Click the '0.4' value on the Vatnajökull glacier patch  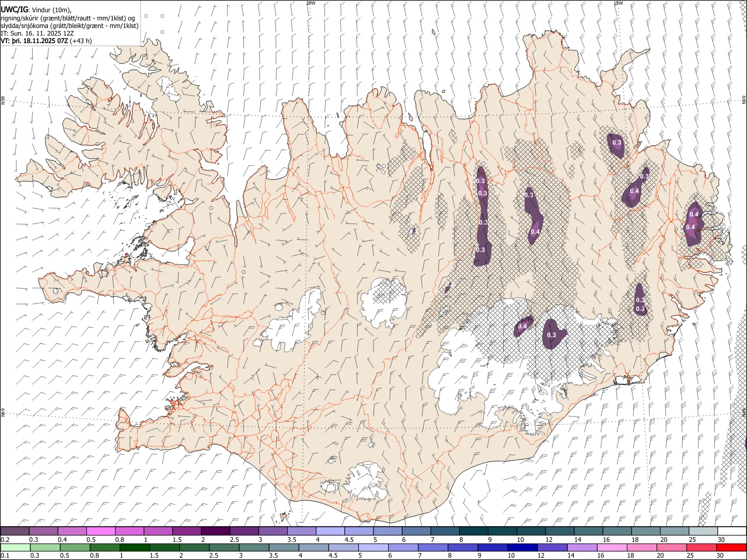522,327
